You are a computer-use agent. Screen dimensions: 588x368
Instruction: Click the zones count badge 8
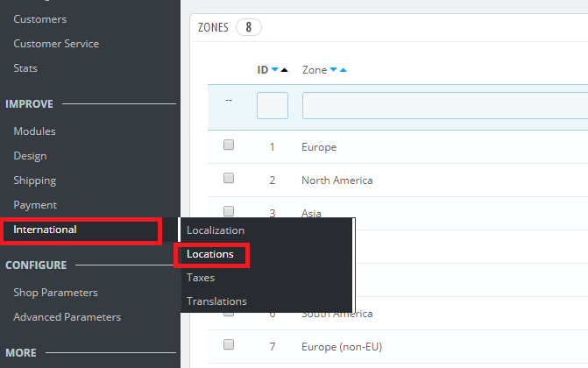coord(249,27)
